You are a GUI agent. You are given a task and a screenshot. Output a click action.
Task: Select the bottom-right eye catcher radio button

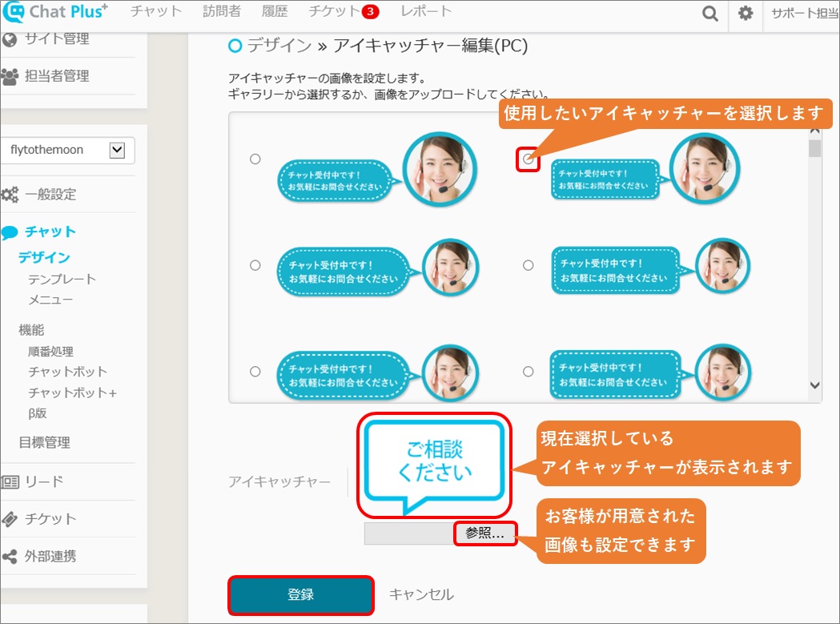coord(529,372)
